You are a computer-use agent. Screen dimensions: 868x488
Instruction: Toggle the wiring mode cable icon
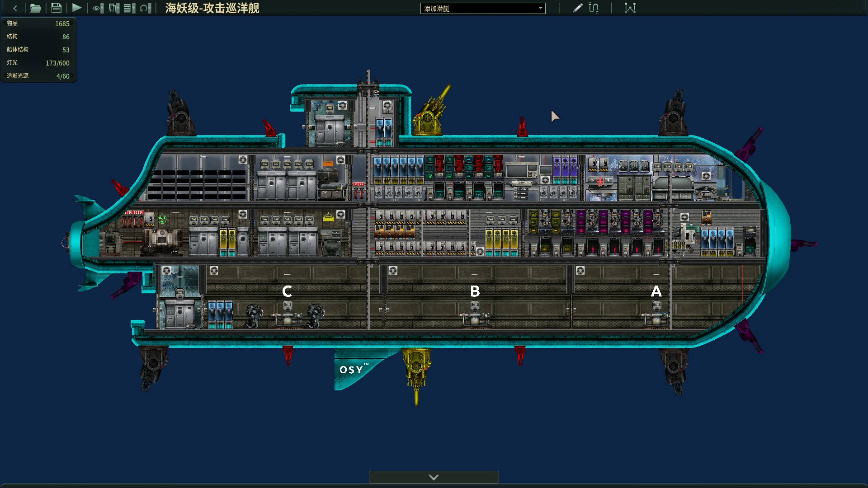[594, 8]
